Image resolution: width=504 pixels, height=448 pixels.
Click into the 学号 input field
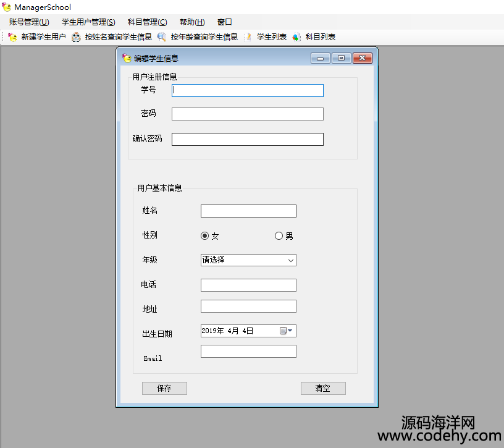248,90
